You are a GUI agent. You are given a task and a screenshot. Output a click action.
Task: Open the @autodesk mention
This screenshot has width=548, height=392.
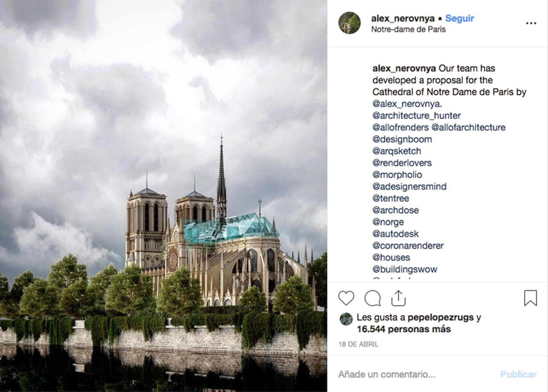396,234
